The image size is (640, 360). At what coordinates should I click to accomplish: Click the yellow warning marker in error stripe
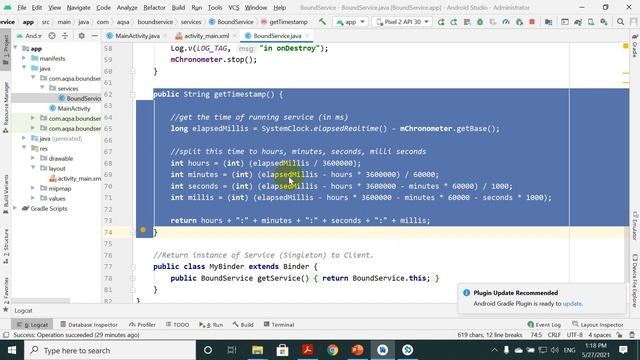(626, 46)
